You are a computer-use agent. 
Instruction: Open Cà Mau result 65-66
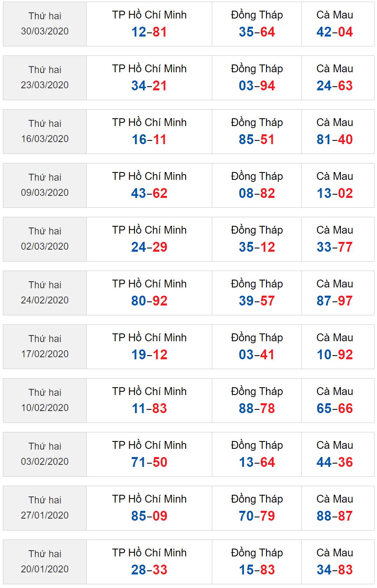click(x=335, y=409)
